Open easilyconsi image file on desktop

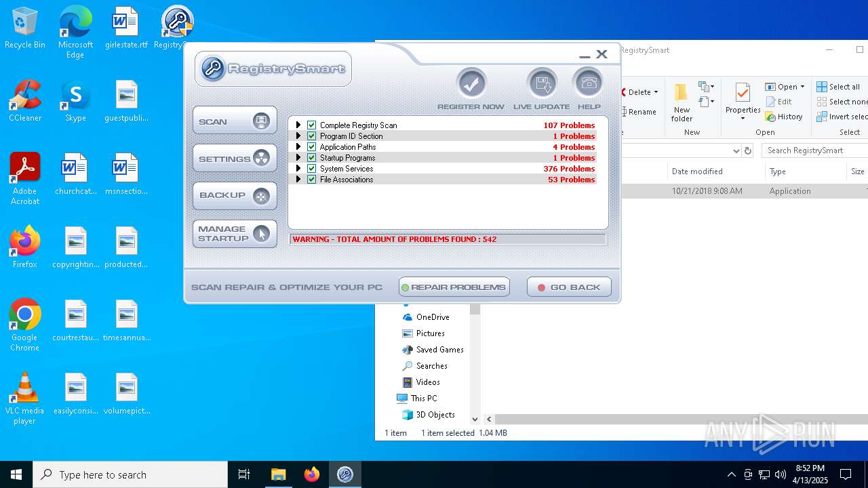75,394
